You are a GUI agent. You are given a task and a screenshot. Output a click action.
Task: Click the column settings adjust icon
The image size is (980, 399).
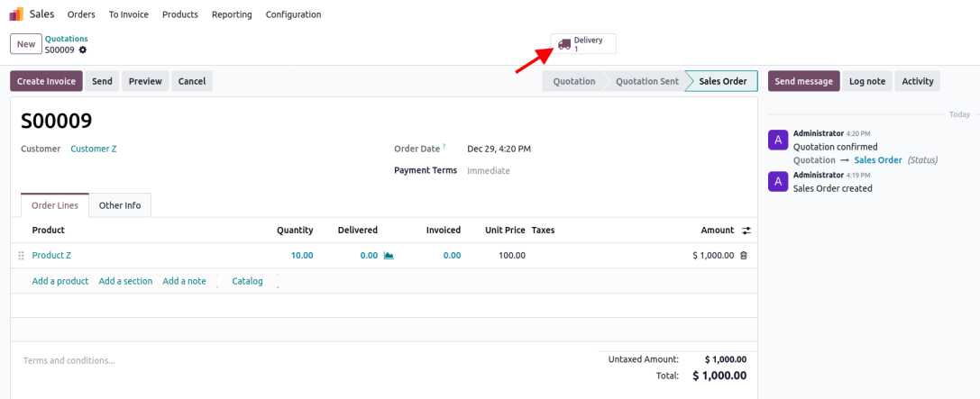coord(746,231)
